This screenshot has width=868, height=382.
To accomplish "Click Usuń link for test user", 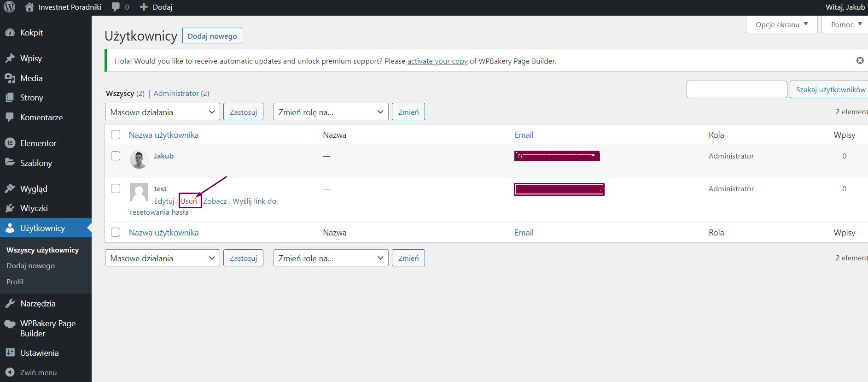I will pyautogui.click(x=188, y=201).
